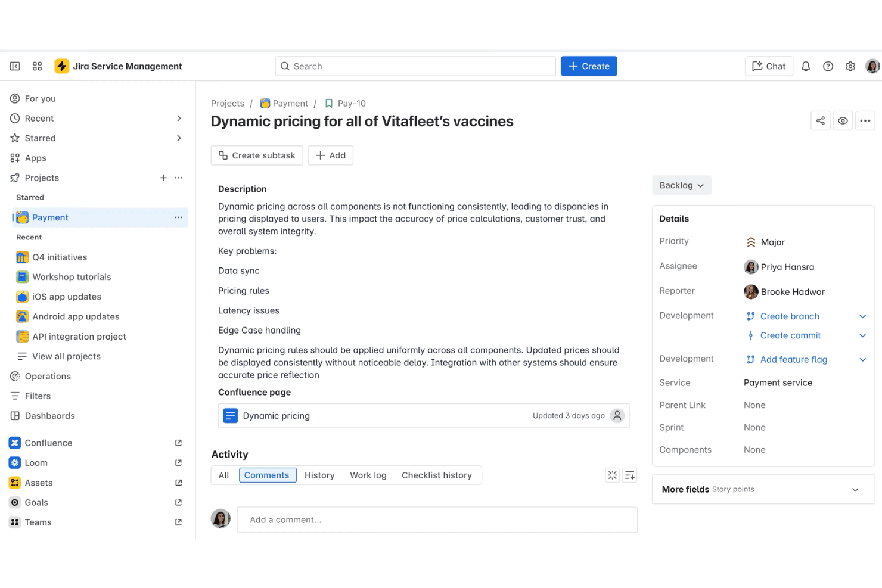882x588 pixels.
Task: Toggle watching this issue via eye icon
Action: 843,120
